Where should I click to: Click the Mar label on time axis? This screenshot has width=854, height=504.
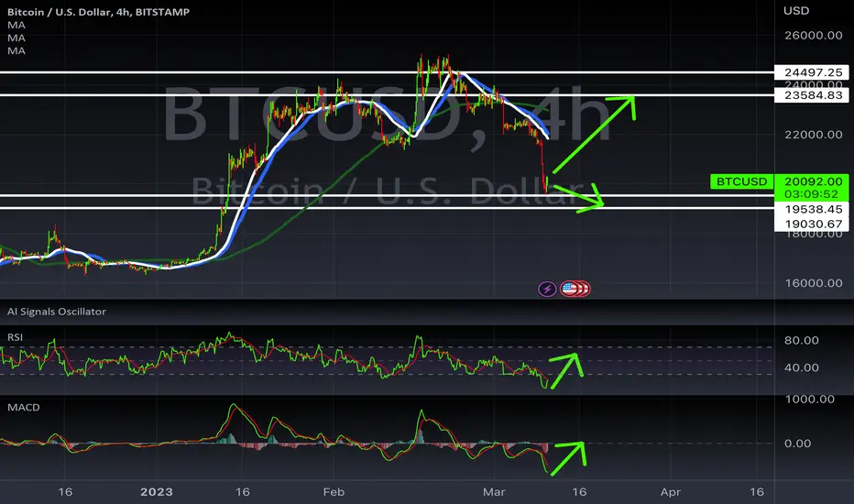coord(494,492)
